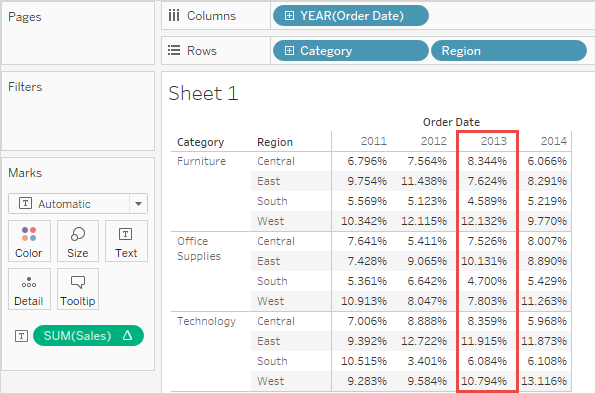Open the Detail marks card
Screen dimensions: 596x394
click(29, 289)
